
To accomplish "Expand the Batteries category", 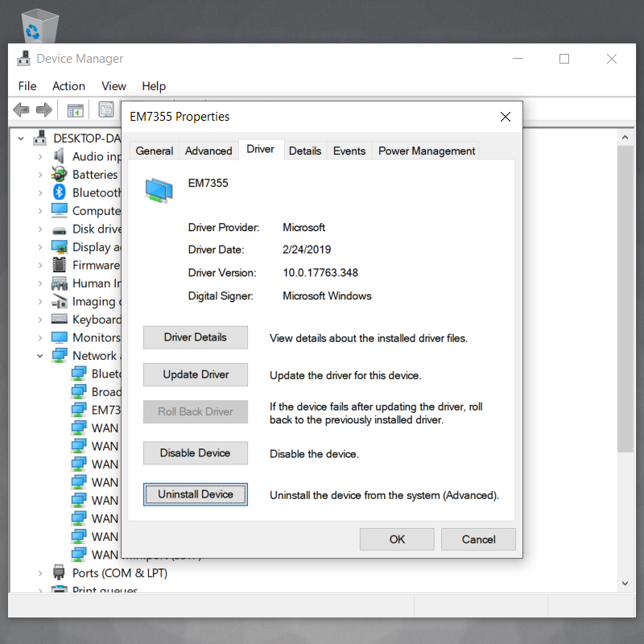I will tap(39, 175).
